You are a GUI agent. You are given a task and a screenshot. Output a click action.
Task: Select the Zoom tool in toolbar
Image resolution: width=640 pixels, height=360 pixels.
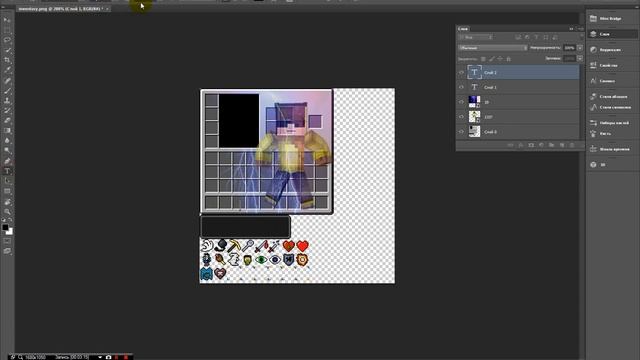(7, 211)
